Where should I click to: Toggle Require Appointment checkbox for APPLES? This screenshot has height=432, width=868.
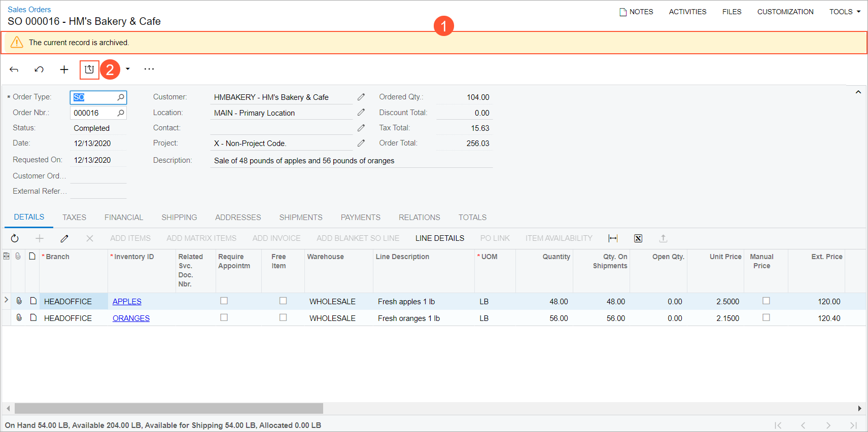coord(224,301)
